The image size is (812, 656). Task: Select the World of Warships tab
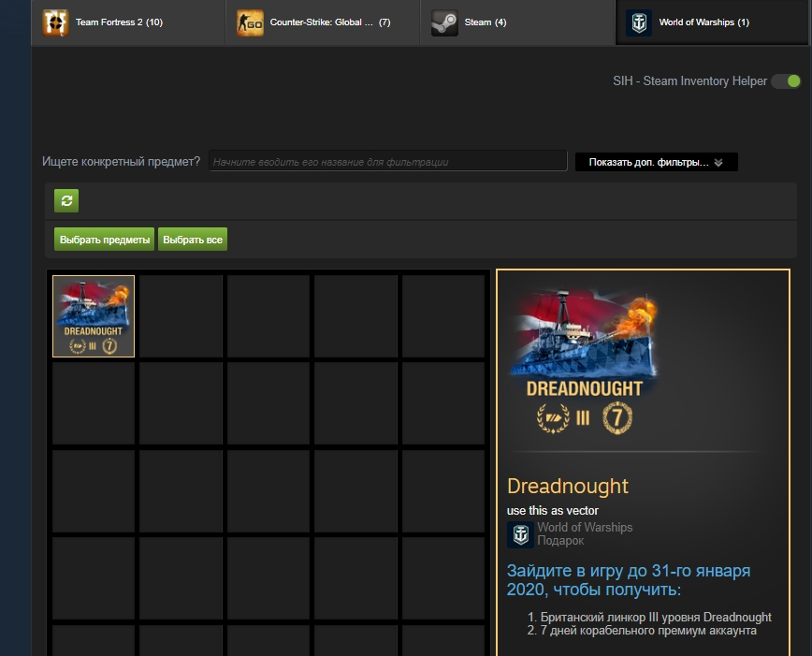(x=712, y=22)
